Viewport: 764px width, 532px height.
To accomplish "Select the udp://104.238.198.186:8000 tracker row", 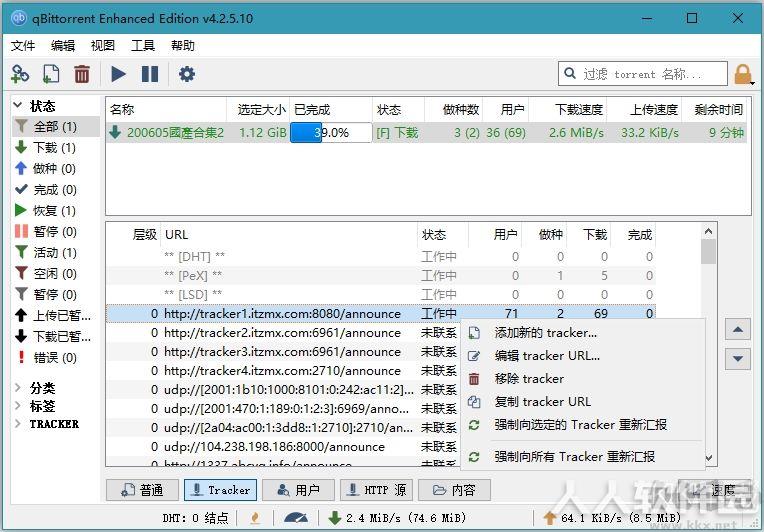I will [283, 447].
